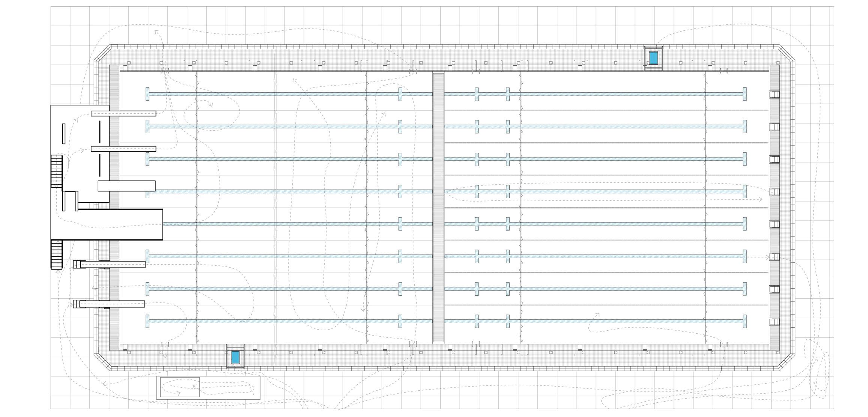Image resolution: width=868 pixels, height=417 pixels.
Task: Click the lower staircase on left edge
Action: click(x=56, y=254)
